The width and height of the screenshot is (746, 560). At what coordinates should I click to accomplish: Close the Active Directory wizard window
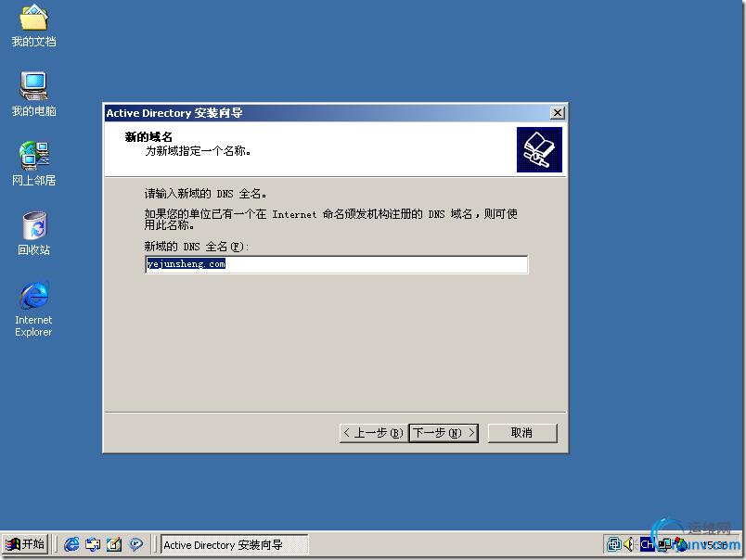557,113
